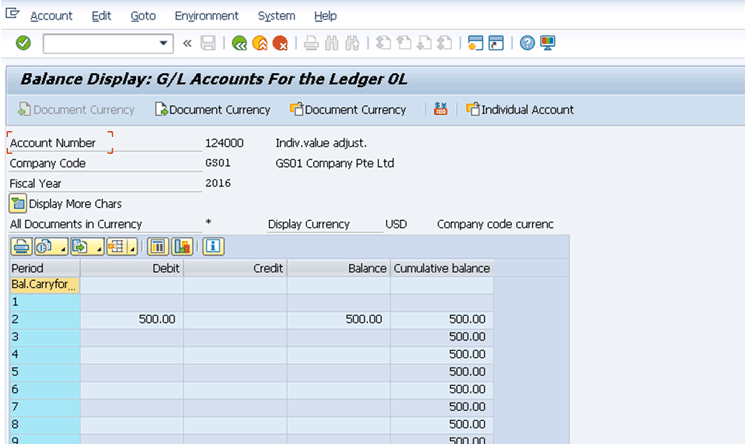Click the Debit column header
Screen dimensions: 745x444
[x=132, y=268]
